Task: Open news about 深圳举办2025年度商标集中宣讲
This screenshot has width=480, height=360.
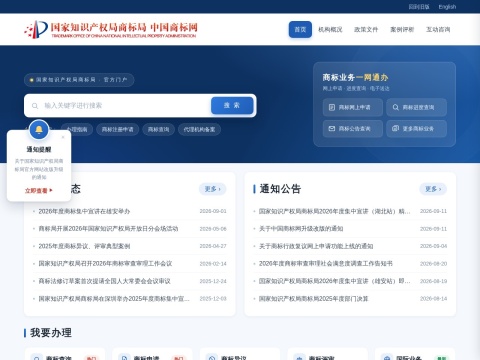Action: click(x=114, y=298)
